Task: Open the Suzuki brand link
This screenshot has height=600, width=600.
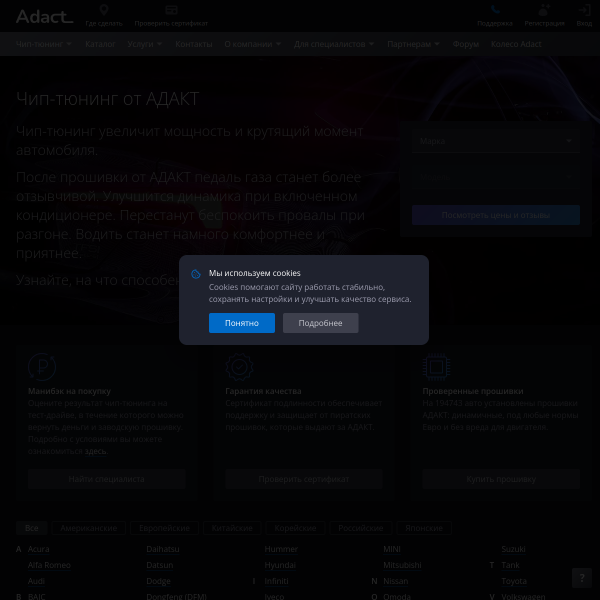Action: pos(513,549)
